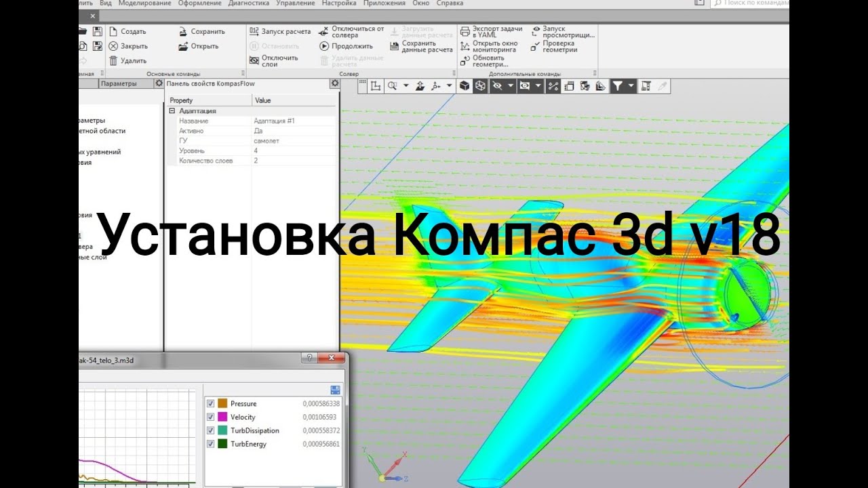Select the Параметры panel tab

click(125, 83)
